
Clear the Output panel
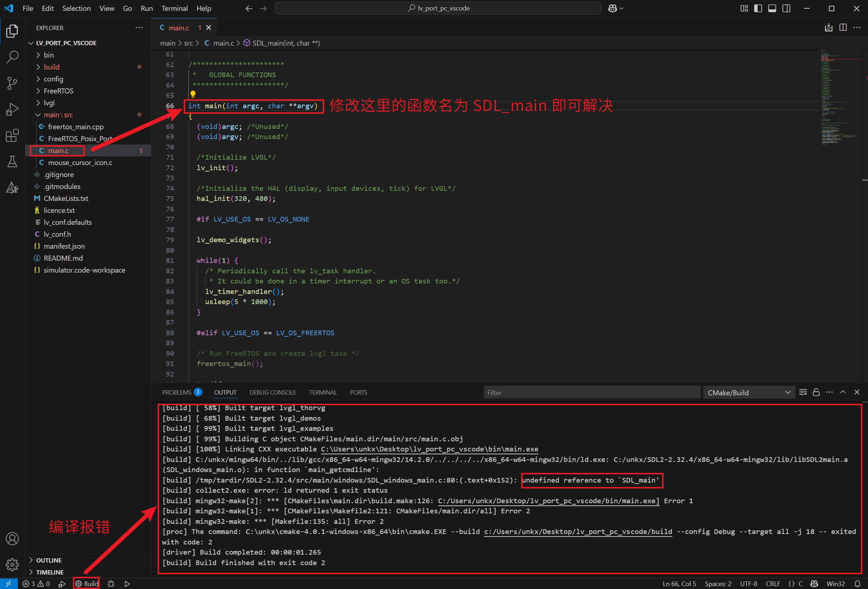pos(803,392)
